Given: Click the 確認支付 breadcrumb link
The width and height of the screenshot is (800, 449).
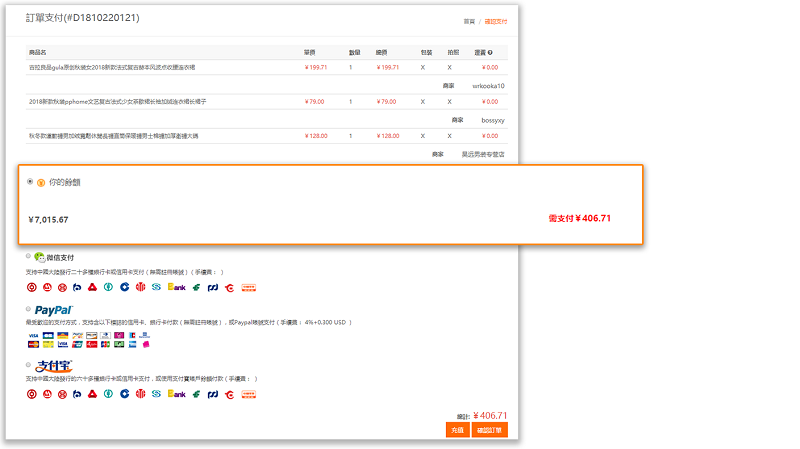Looking at the screenshot, I should (x=495, y=21).
